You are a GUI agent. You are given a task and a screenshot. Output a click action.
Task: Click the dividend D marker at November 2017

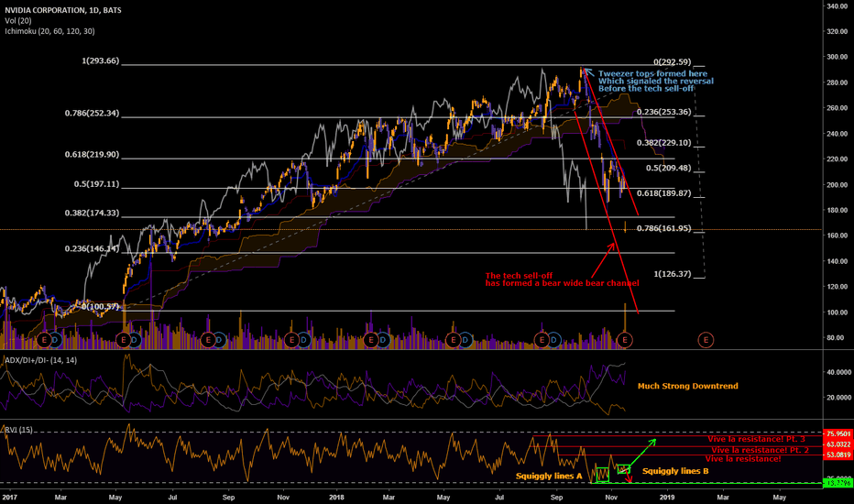coord(302,341)
